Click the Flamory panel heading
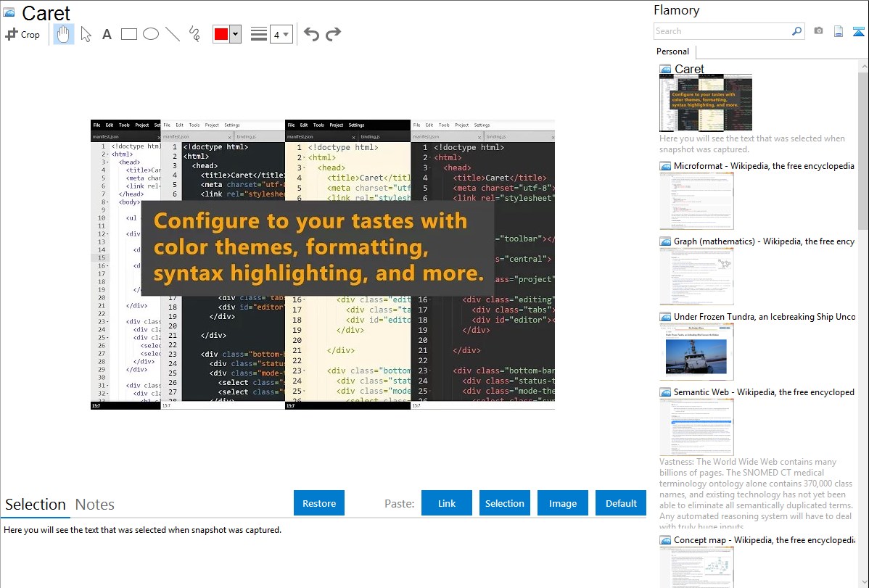The height and width of the screenshot is (588, 869). point(676,10)
